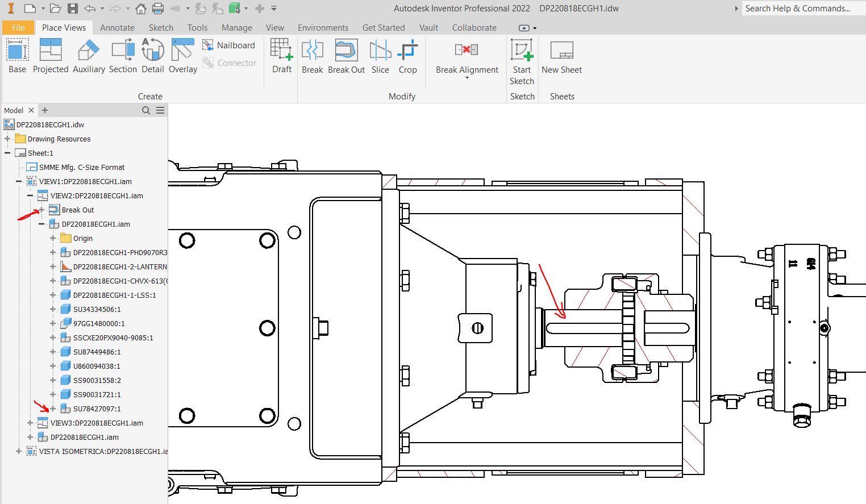Select the Nailboard tool
This screenshot has height=504, width=866.
[x=229, y=45]
